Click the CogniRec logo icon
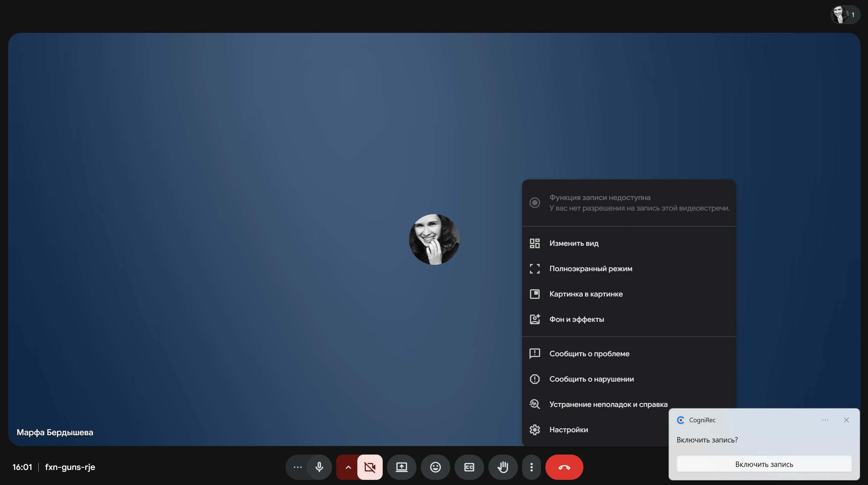Screen dimensions: 868x485 click(681, 420)
